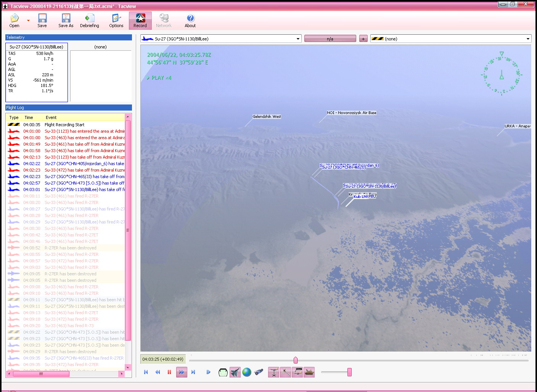Open the About dialog
This screenshot has width=537, height=392.
(x=190, y=21)
